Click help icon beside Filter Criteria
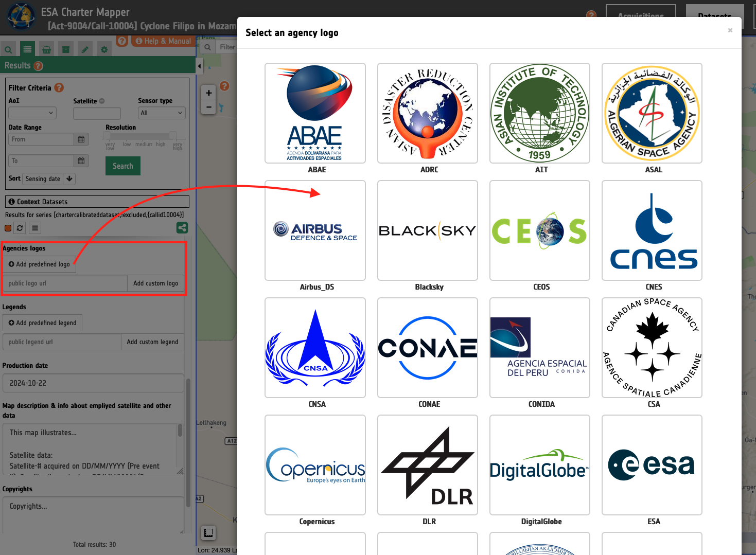The width and height of the screenshot is (756, 555). [59, 87]
